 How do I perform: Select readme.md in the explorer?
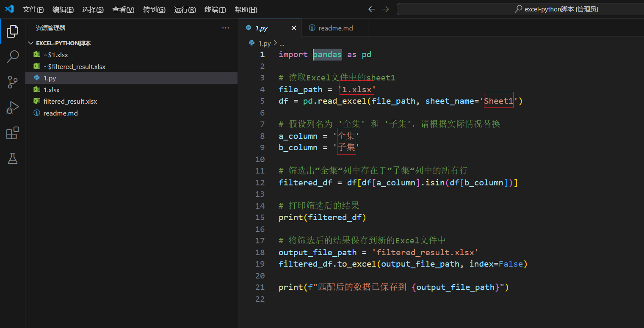(131, 113)
